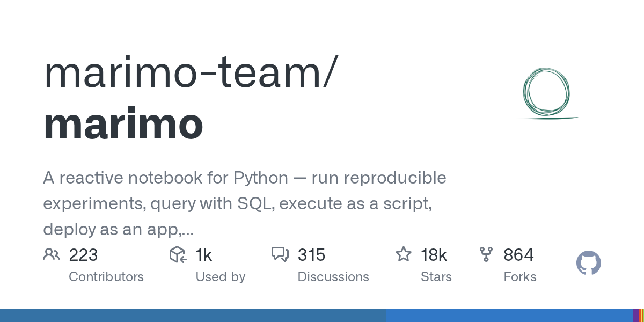Image resolution: width=644 pixels, height=322 pixels.
Task: Select the 1k used by count
Action: pyautogui.click(x=204, y=255)
